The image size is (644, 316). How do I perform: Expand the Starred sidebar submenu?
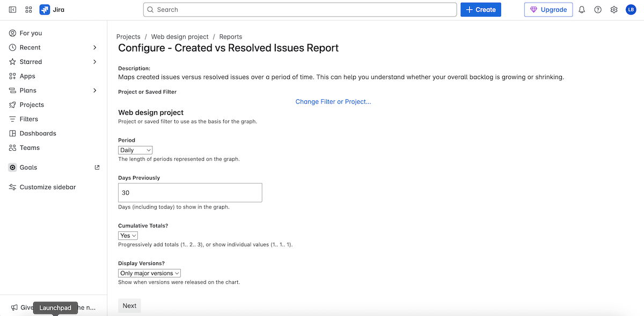(x=95, y=62)
